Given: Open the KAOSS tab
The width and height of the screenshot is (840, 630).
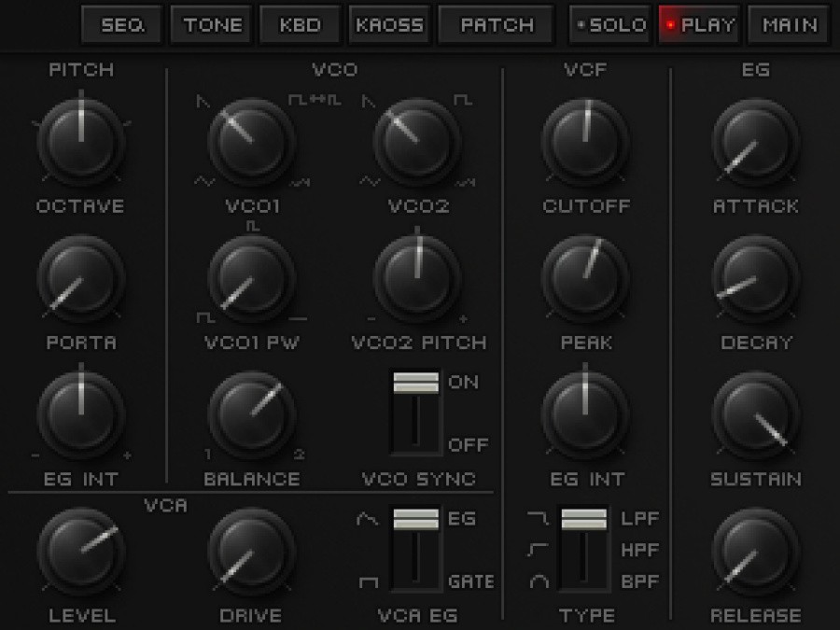Looking at the screenshot, I should [389, 25].
